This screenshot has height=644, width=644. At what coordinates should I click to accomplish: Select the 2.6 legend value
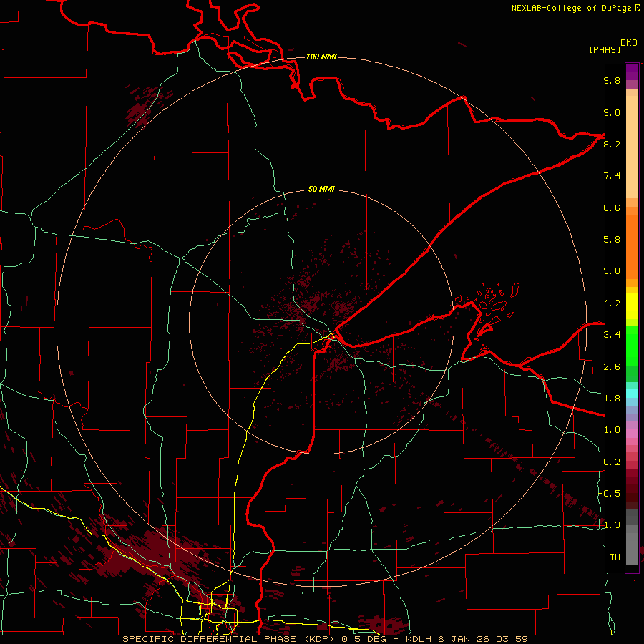pos(612,366)
